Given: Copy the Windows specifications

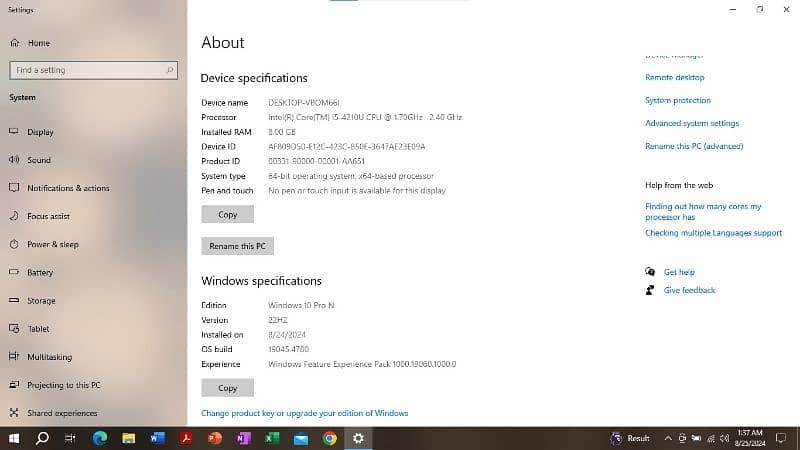Looking at the screenshot, I should [x=227, y=388].
